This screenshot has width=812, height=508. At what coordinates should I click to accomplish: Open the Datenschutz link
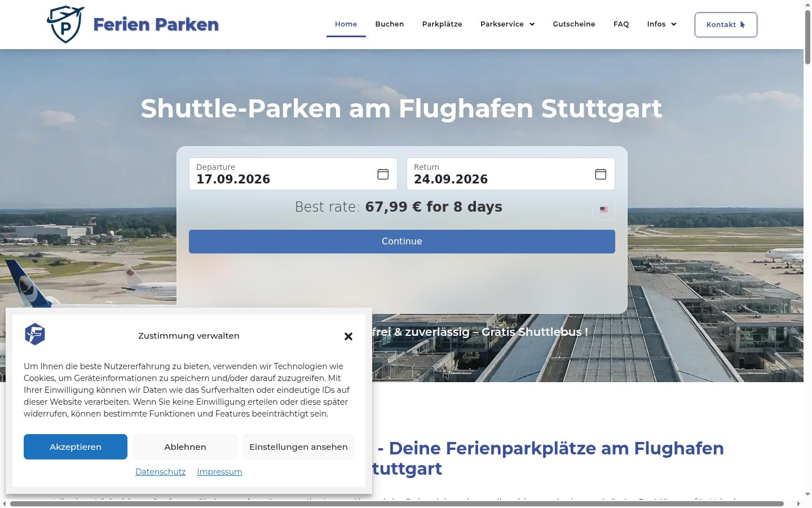click(161, 472)
